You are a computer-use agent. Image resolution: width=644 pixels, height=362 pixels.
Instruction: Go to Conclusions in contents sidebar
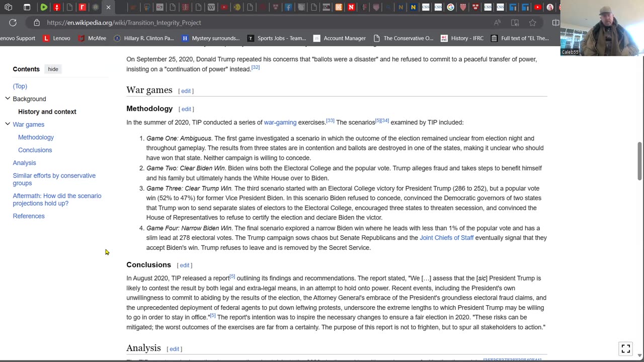pos(35,150)
